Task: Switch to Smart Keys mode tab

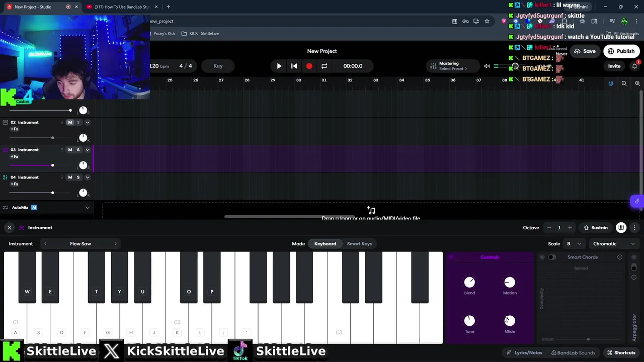Action: (x=359, y=244)
